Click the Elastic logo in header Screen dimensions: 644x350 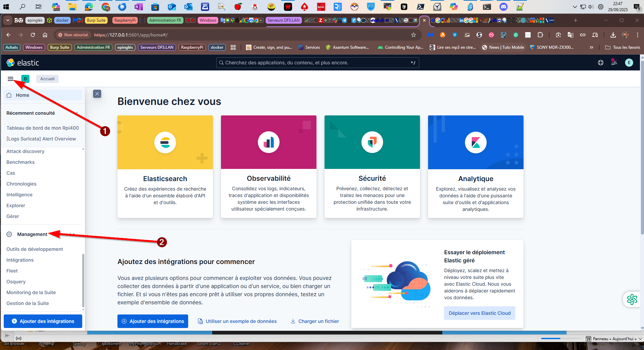click(x=23, y=63)
